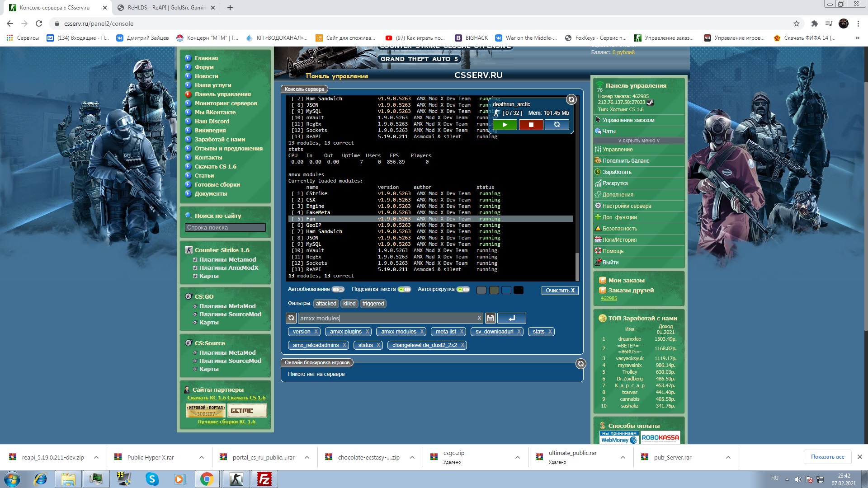The width and height of the screenshot is (868, 488).
Task: Run the saved meta list command
Action: pyautogui.click(x=446, y=332)
